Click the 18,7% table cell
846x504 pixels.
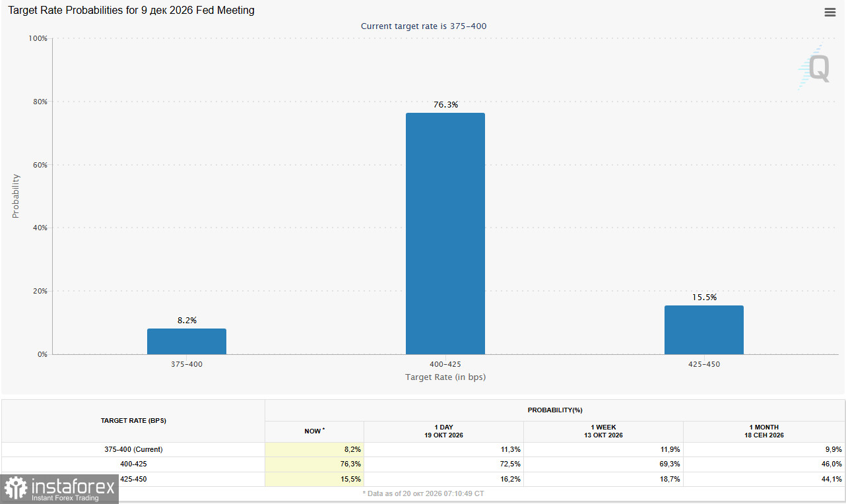(604, 479)
